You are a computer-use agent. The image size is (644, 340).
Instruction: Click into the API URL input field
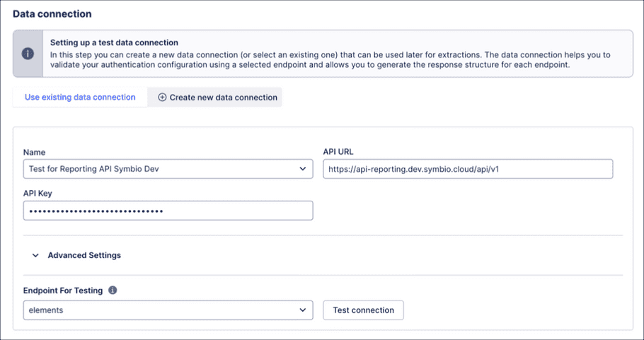point(467,170)
